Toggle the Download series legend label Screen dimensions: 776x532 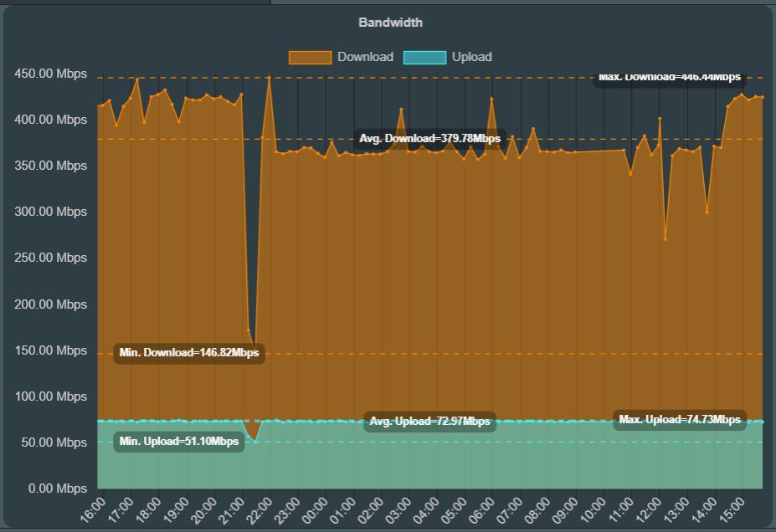click(x=365, y=57)
